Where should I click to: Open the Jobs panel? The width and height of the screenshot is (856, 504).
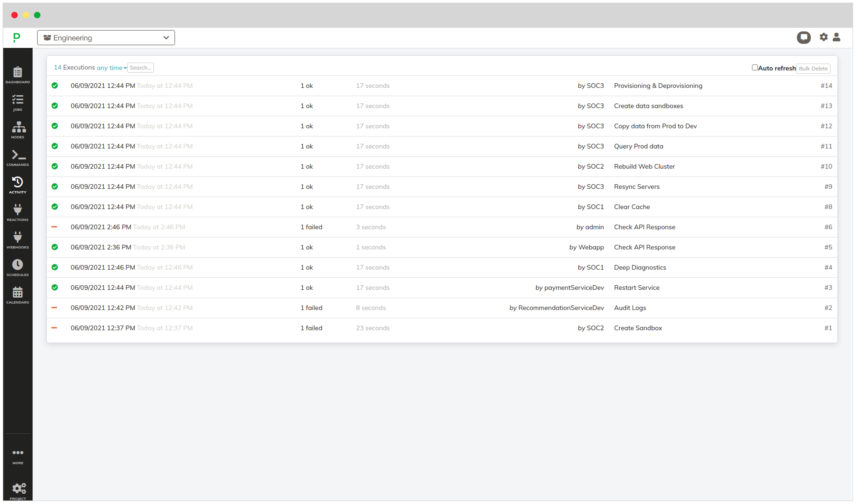coord(17,103)
